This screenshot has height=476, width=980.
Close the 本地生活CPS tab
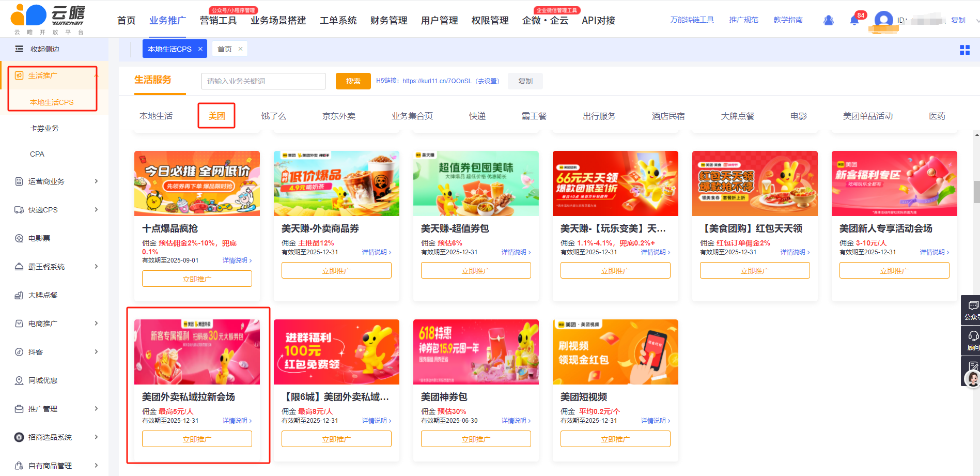click(200, 49)
